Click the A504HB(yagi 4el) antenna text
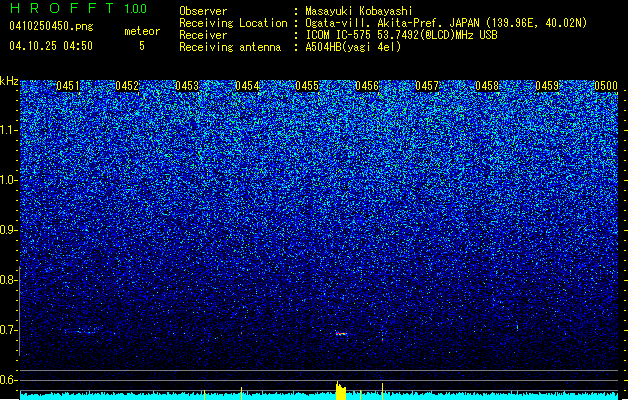 (353, 47)
